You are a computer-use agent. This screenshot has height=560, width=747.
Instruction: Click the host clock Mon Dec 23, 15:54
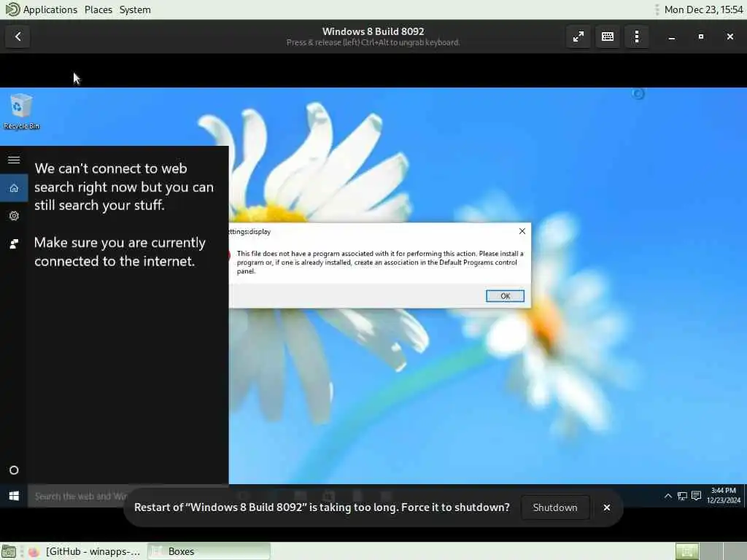pyautogui.click(x=703, y=9)
